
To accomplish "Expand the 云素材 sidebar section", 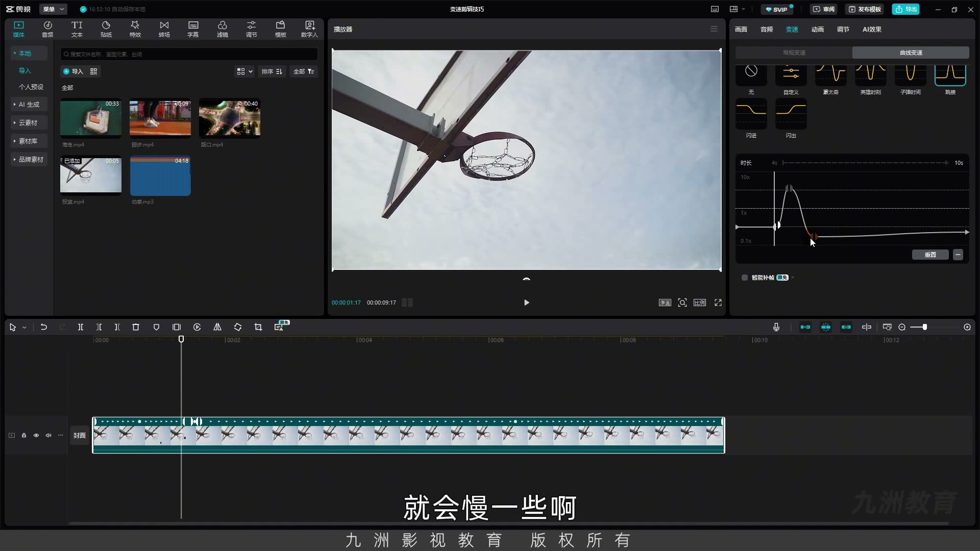I will [28, 122].
